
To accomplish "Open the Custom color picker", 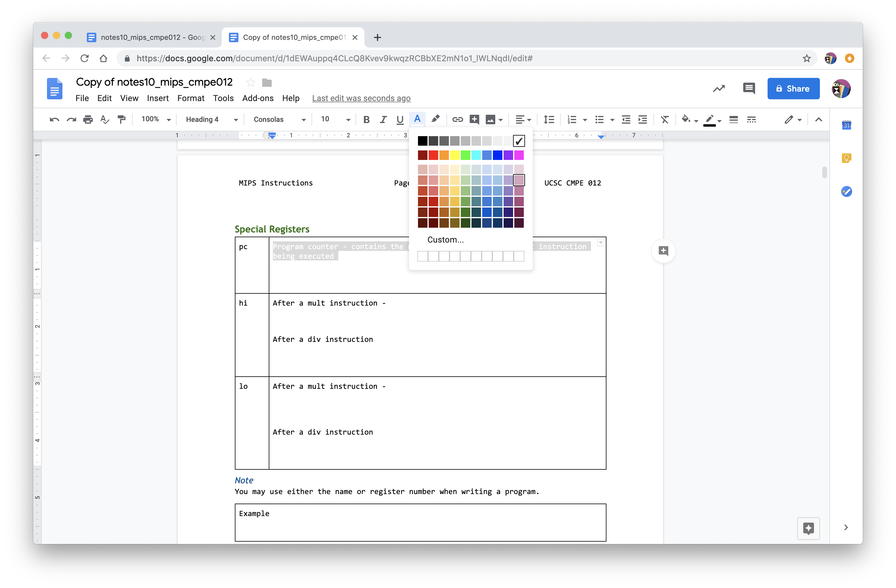I will (x=445, y=239).
